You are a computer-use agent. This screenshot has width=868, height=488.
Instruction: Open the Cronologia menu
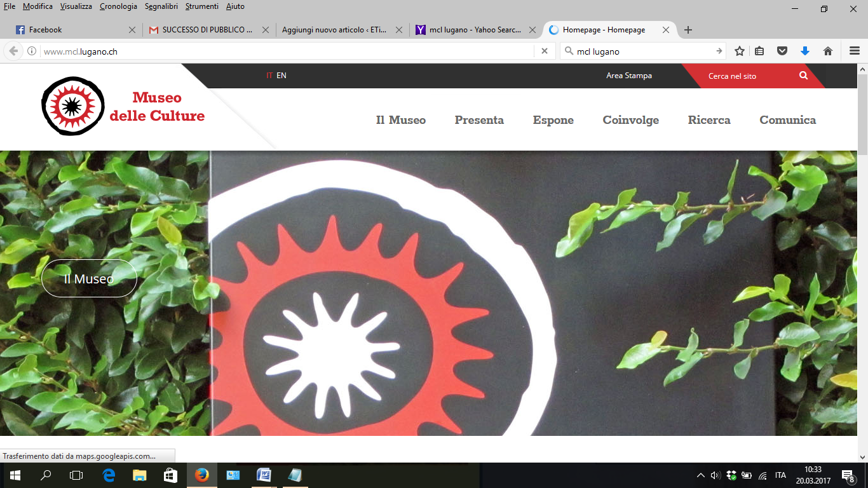tap(118, 6)
